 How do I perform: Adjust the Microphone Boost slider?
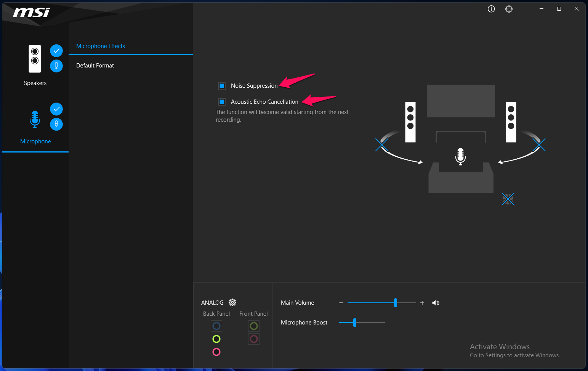point(354,322)
